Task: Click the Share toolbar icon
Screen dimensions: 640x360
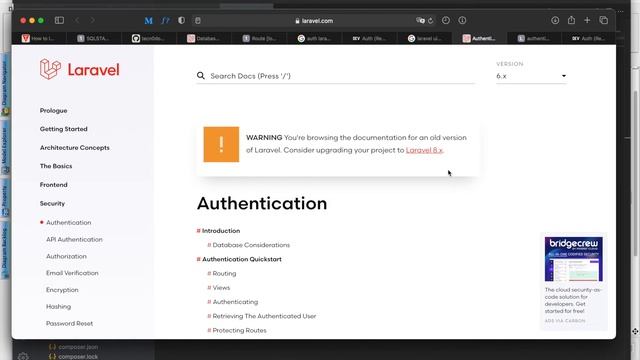Action: [x=571, y=20]
